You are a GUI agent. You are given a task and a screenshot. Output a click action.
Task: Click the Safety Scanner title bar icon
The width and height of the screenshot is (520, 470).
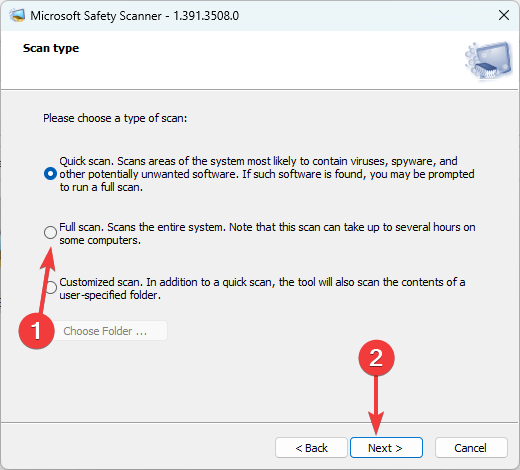17,15
